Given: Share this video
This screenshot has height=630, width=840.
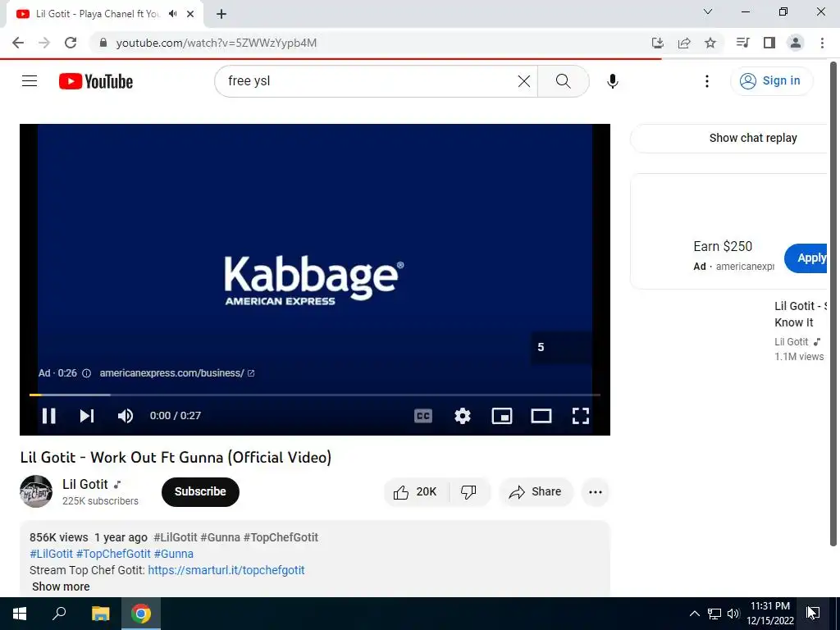Looking at the screenshot, I should [536, 492].
